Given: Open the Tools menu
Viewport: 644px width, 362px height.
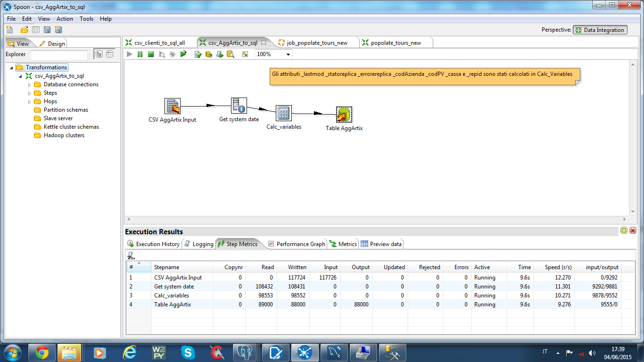Looking at the screenshot, I should (87, 19).
